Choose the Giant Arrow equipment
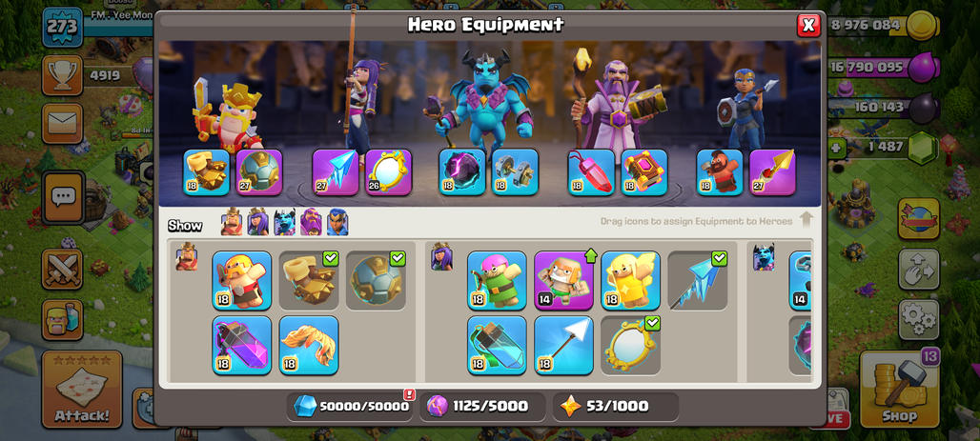The image size is (980, 441). 563,345
